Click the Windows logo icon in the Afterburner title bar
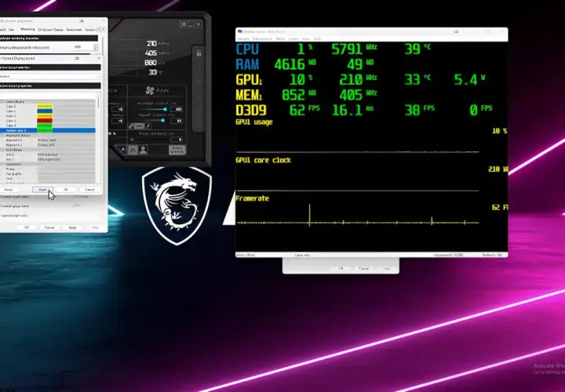Screen dimensions: 565x392 184,24
